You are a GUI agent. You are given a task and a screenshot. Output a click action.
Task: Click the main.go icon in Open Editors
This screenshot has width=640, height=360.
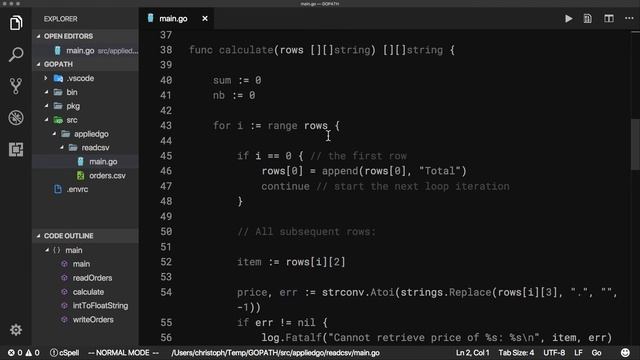[x=58, y=51]
